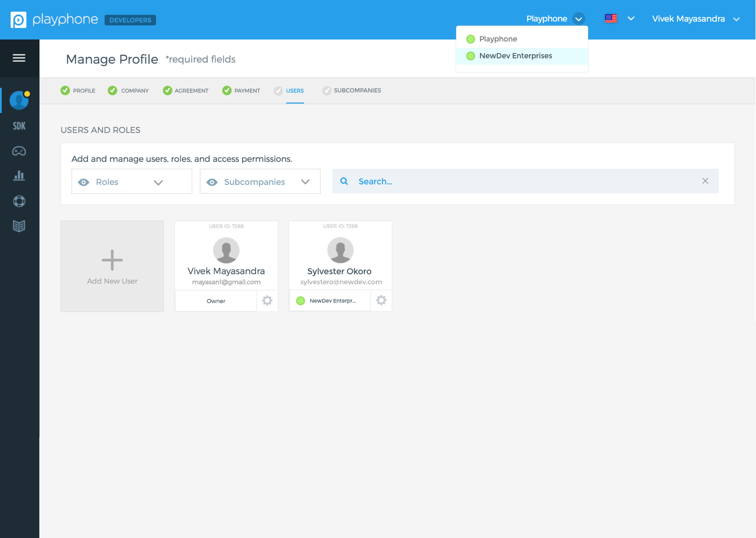Go to the AGREEMENT step tab
Image resolution: width=756 pixels, height=538 pixels.
(x=192, y=90)
